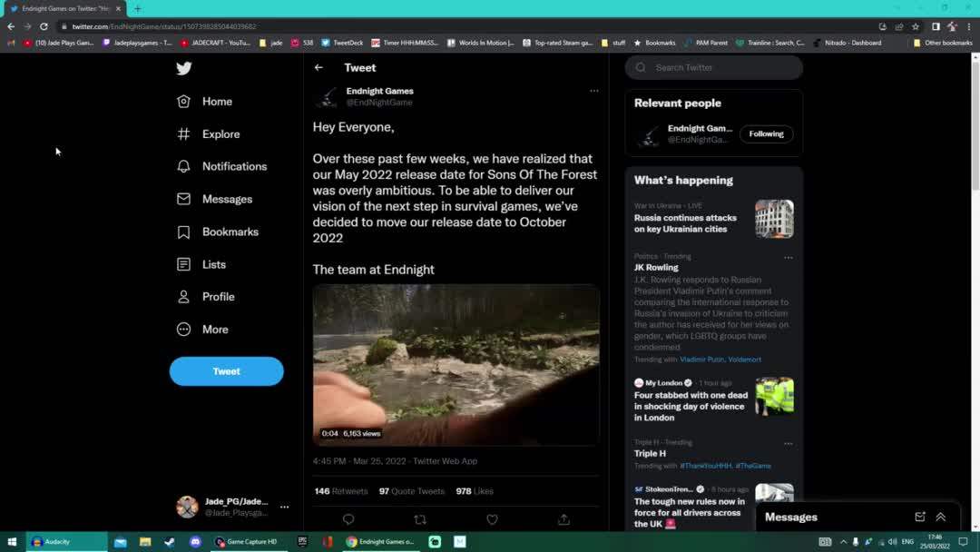The image size is (980, 552).
Task: Open the Windows notification center icon
Action: 963,542
